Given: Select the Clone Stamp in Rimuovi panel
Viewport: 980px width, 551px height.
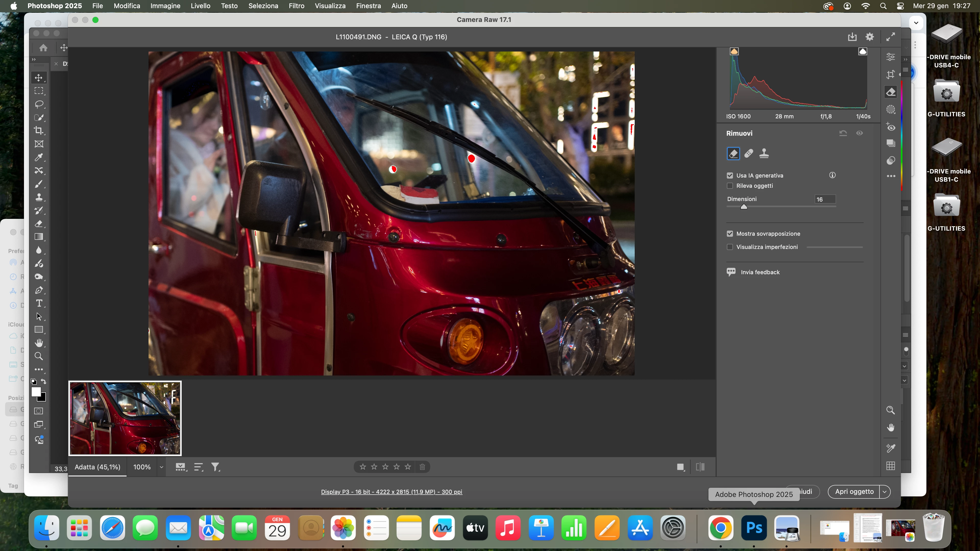Looking at the screenshot, I should click(x=764, y=153).
